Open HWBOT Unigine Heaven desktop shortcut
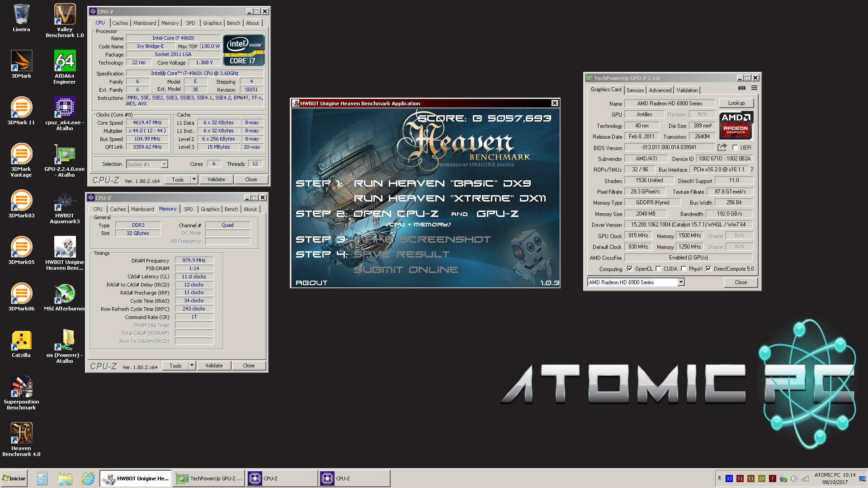 click(x=65, y=253)
